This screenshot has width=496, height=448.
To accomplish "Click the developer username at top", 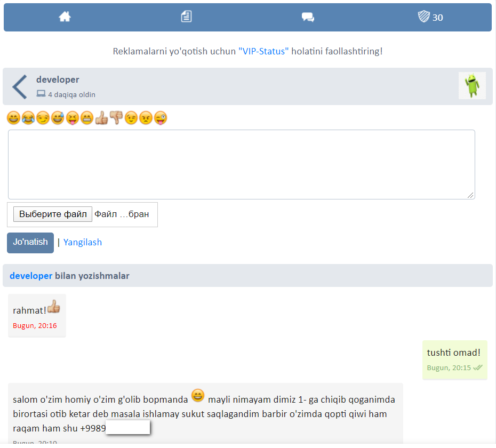I will point(58,79).
